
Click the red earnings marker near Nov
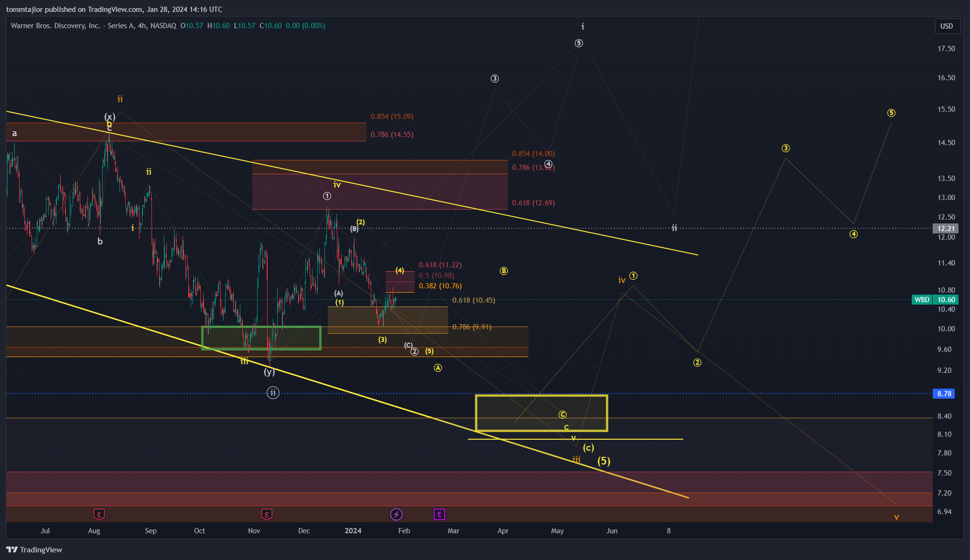(x=267, y=515)
